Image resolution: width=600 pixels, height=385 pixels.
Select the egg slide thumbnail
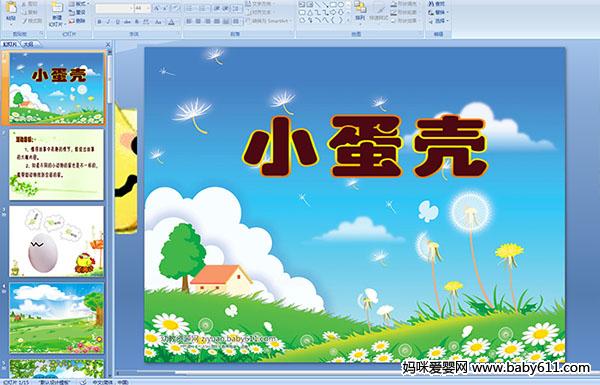click(57, 241)
